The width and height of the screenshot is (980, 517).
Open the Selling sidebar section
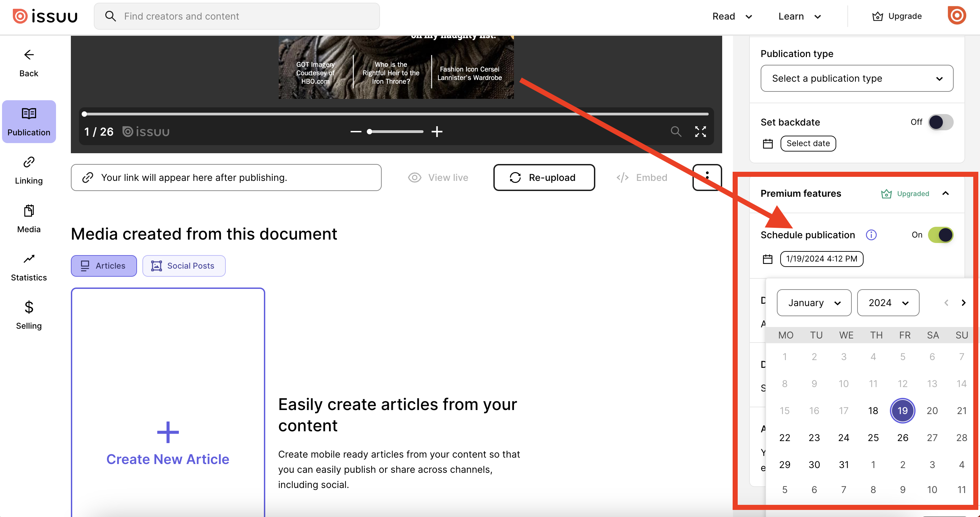(x=29, y=316)
